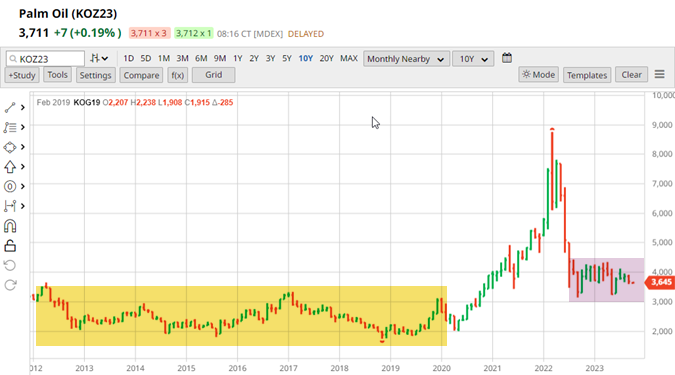
Task: Click the purple highlighted price range
Action: [x=607, y=280]
